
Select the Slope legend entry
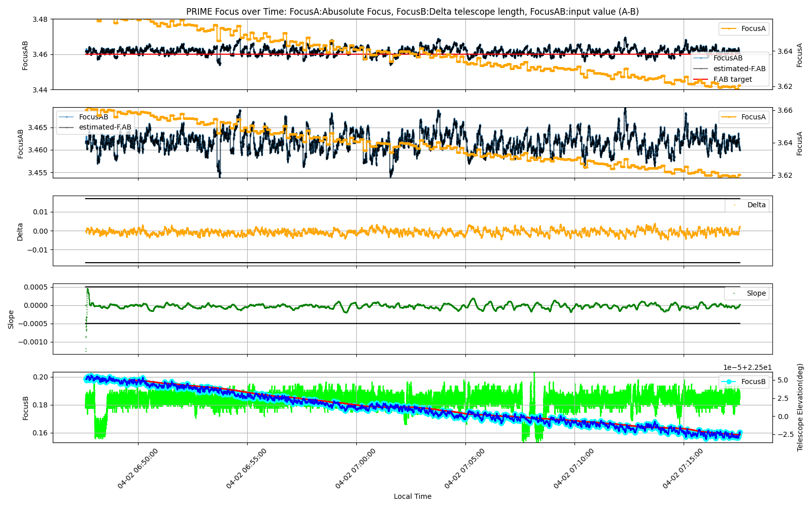(x=756, y=293)
